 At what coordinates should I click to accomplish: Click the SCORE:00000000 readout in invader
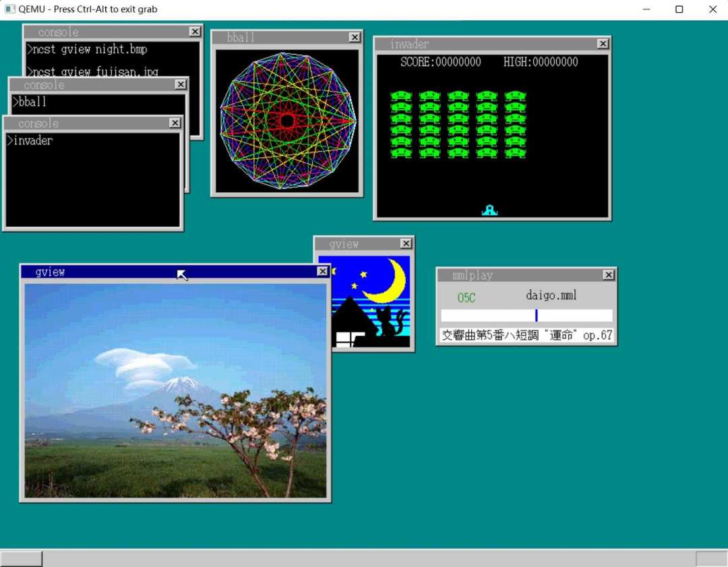[x=441, y=62]
